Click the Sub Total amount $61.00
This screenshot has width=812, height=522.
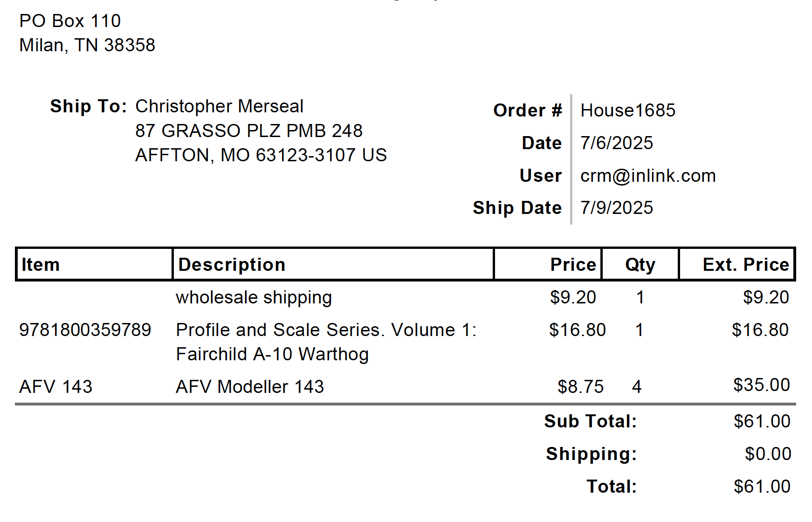click(x=762, y=421)
